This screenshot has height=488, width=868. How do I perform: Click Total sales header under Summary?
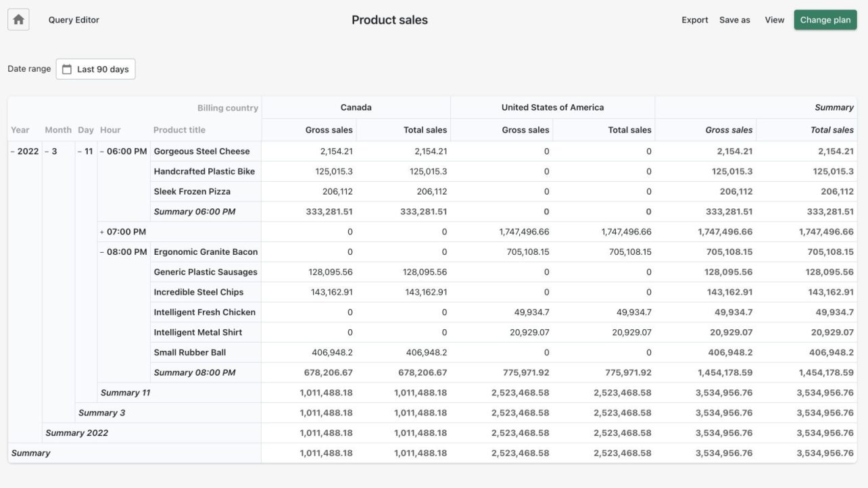click(831, 130)
